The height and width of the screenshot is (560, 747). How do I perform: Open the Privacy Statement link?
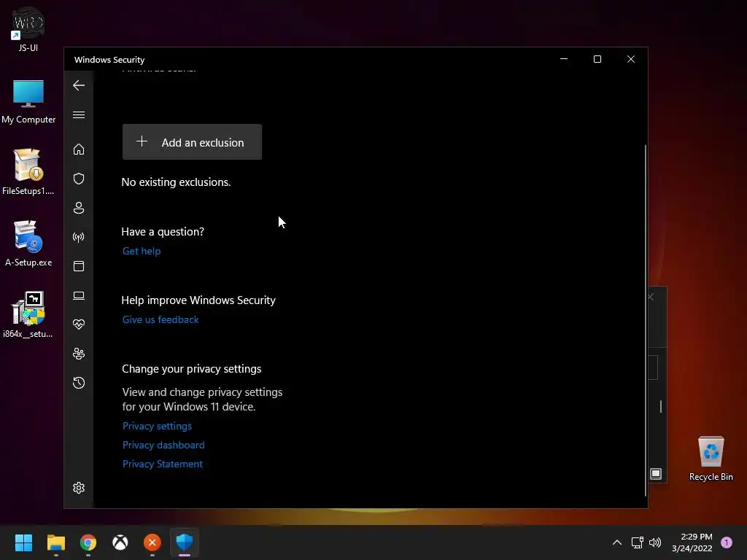click(x=163, y=464)
